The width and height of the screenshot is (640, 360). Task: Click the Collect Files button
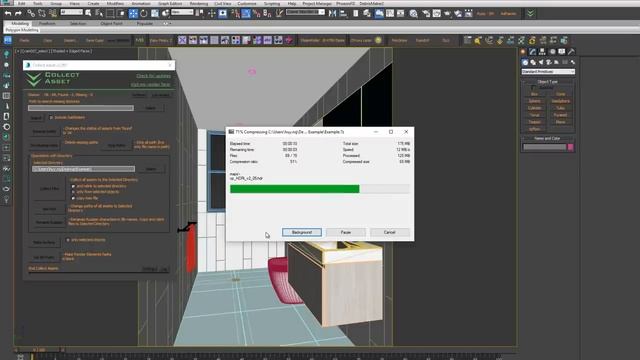tap(49, 189)
